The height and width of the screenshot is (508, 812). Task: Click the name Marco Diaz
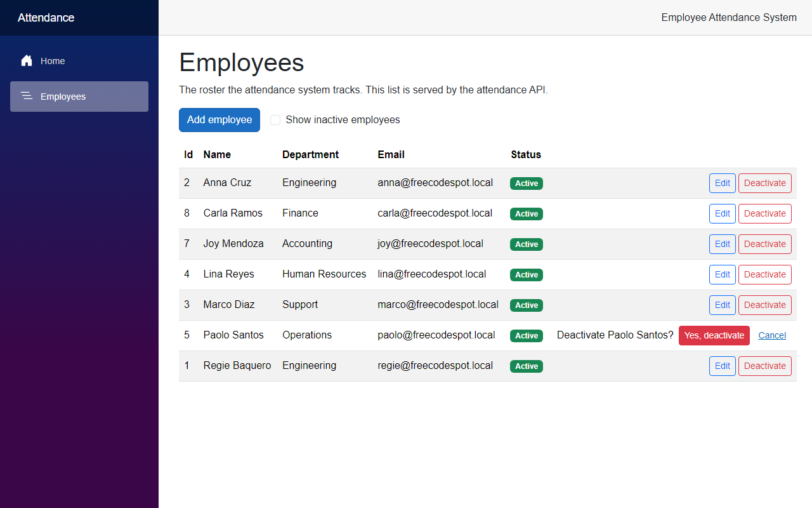(x=229, y=304)
